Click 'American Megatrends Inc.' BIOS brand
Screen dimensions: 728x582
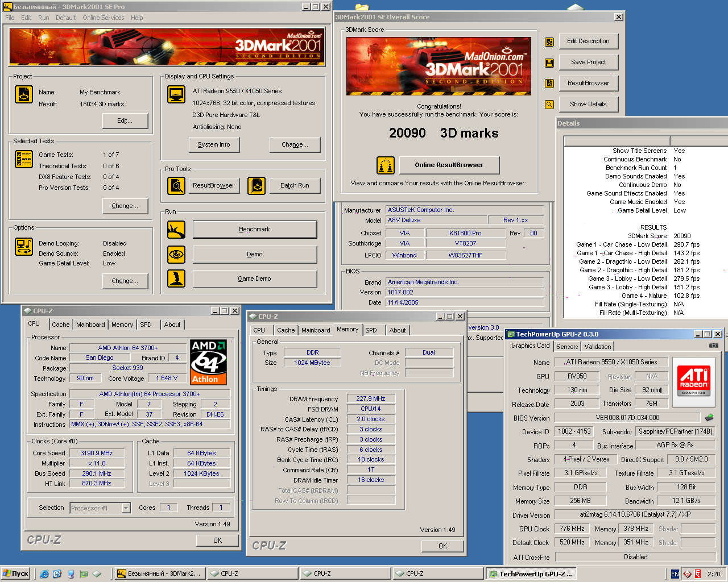465,282
